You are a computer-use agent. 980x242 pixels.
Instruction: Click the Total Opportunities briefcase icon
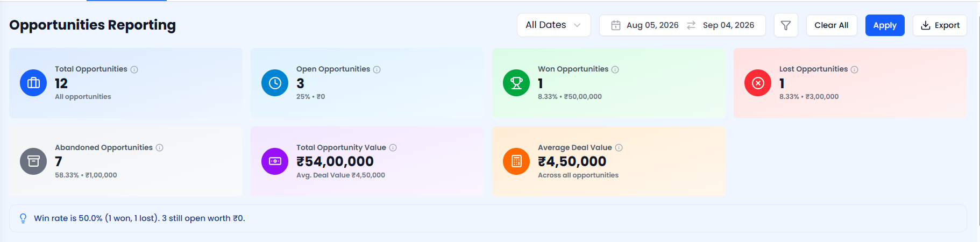[33, 83]
